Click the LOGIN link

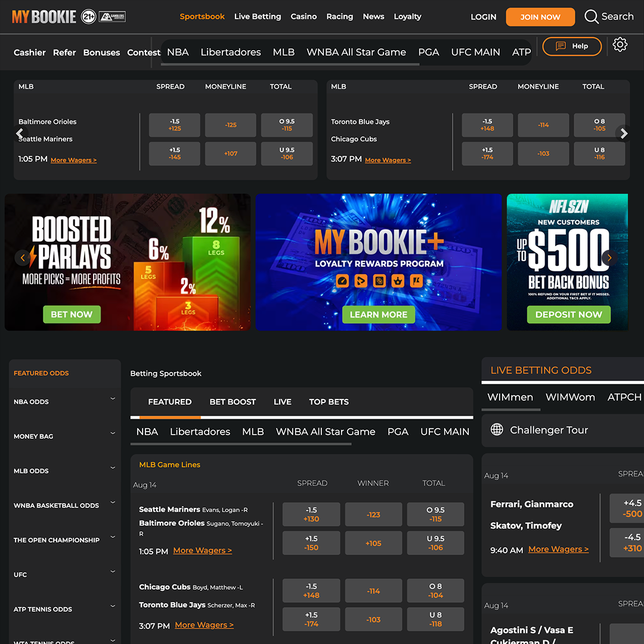point(484,17)
